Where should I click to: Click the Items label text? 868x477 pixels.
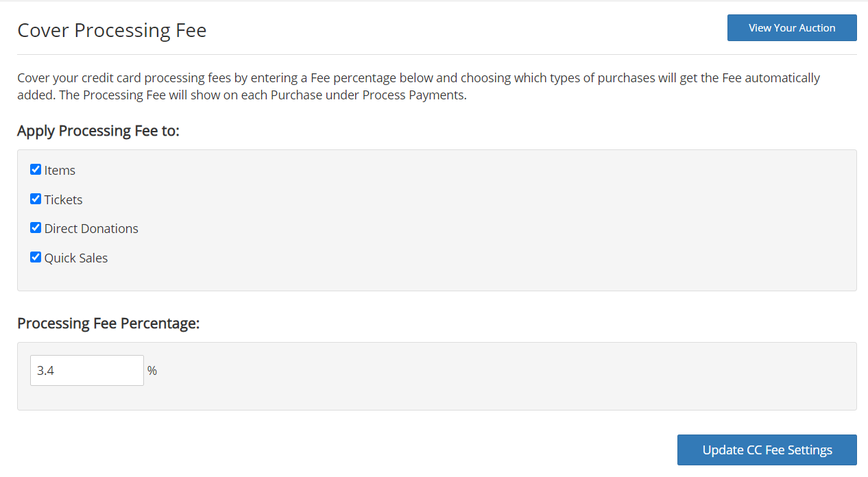pos(60,170)
